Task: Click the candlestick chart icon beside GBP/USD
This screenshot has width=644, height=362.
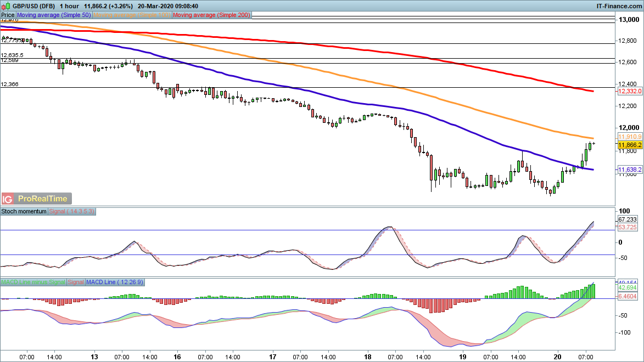Action: (x=5, y=6)
